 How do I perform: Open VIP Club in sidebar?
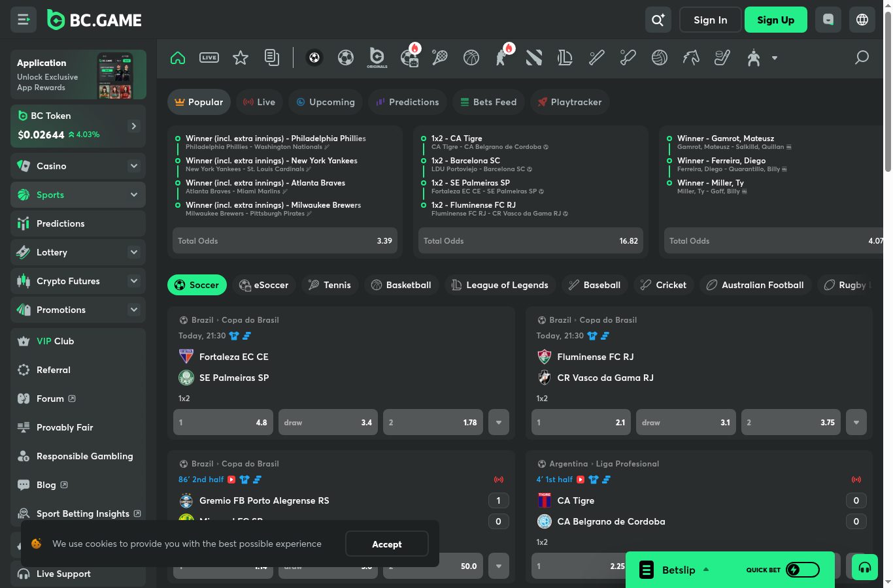(x=78, y=341)
